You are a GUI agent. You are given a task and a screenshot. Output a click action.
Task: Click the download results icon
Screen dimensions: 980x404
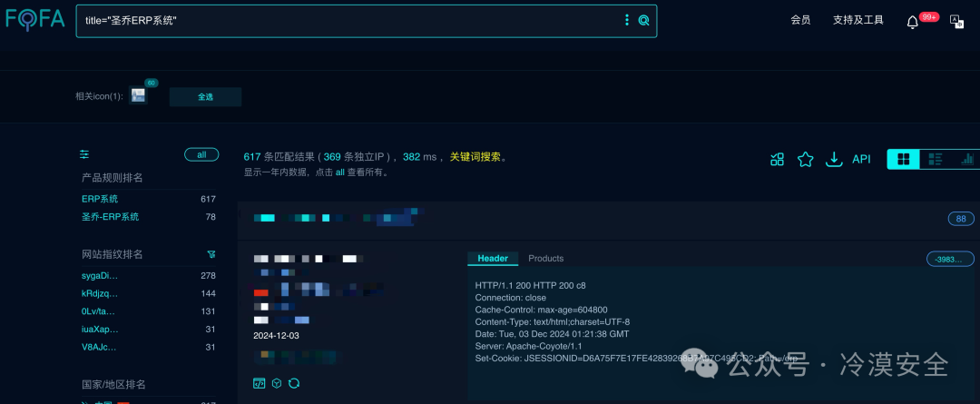point(835,160)
